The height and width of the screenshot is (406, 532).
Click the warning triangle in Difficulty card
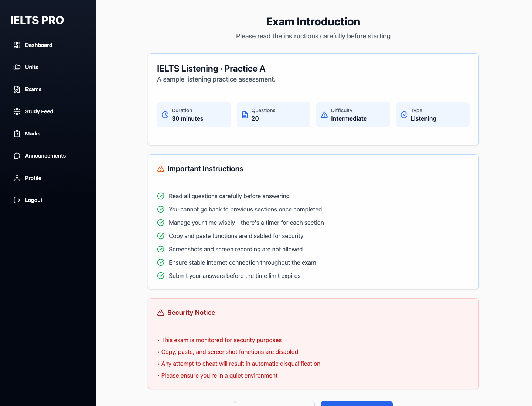click(x=324, y=115)
